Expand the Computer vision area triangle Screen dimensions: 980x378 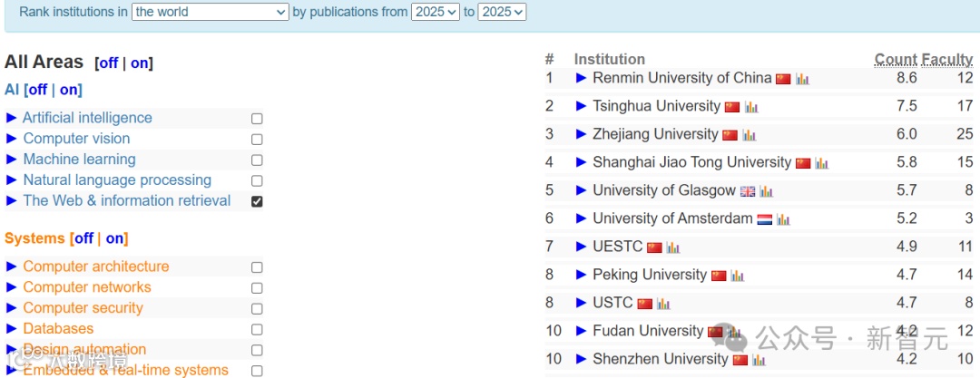click(x=11, y=139)
